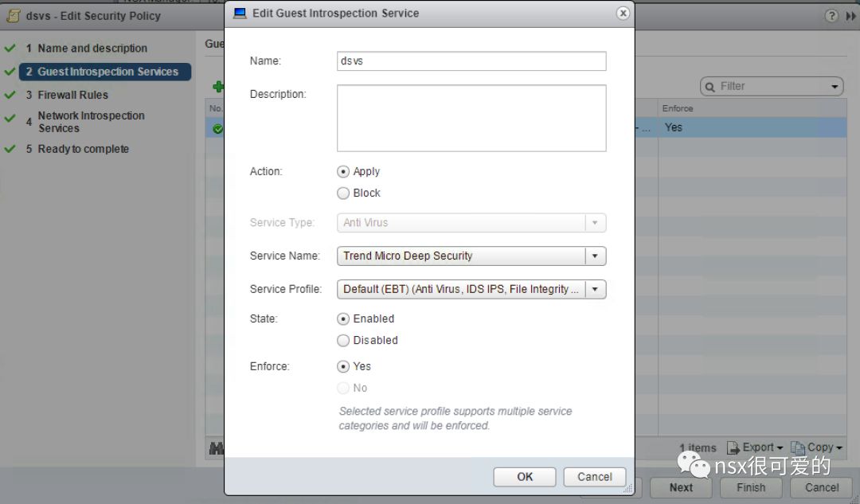The width and height of the screenshot is (860, 504).
Task: Click the Description text area
Action: click(471, 118)
